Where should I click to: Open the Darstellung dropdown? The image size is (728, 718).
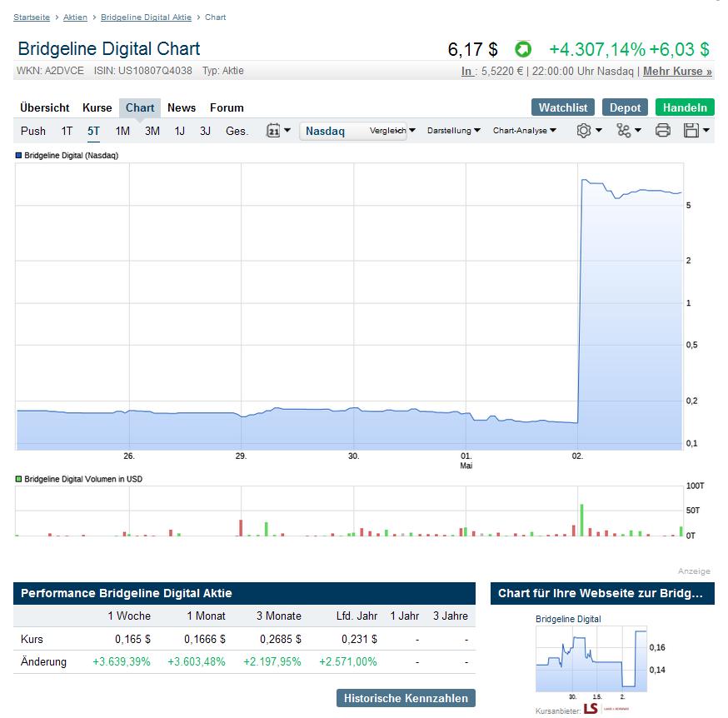click(452, 131)
